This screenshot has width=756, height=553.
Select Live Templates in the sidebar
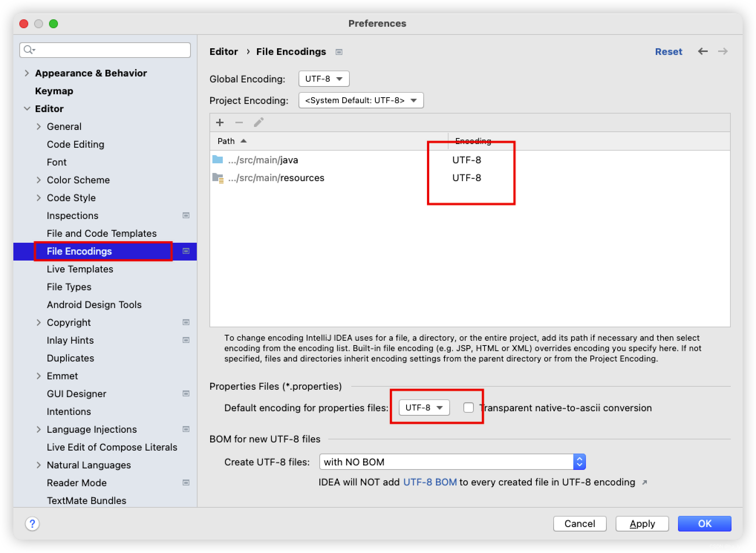80,269
